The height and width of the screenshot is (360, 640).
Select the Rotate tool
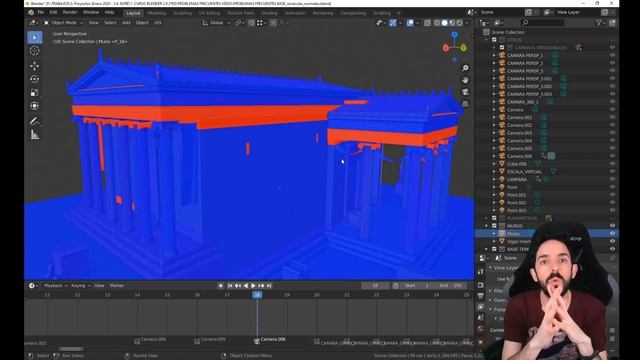click(35, 79)
